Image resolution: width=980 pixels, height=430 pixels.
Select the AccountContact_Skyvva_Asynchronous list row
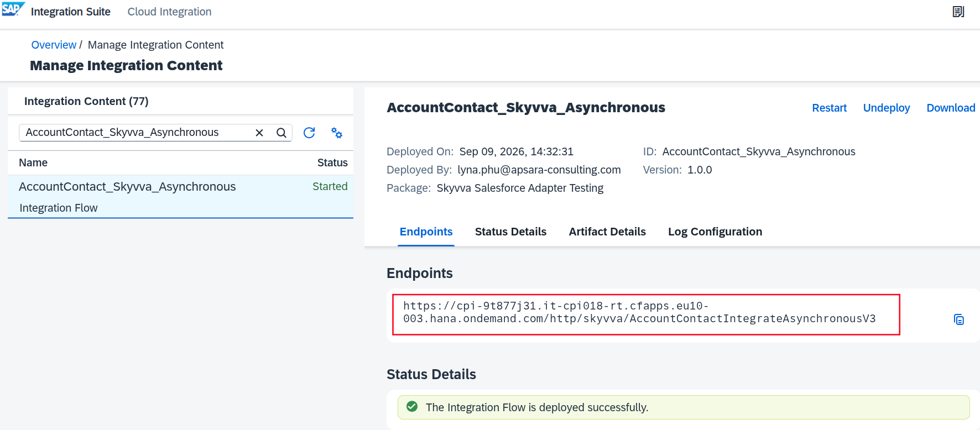(180, 197)
